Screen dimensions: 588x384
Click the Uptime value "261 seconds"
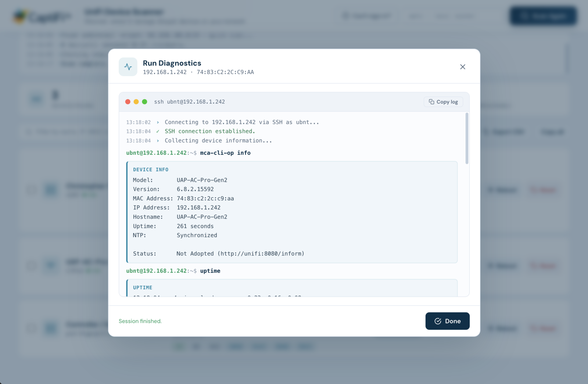(x=195, y=226)
